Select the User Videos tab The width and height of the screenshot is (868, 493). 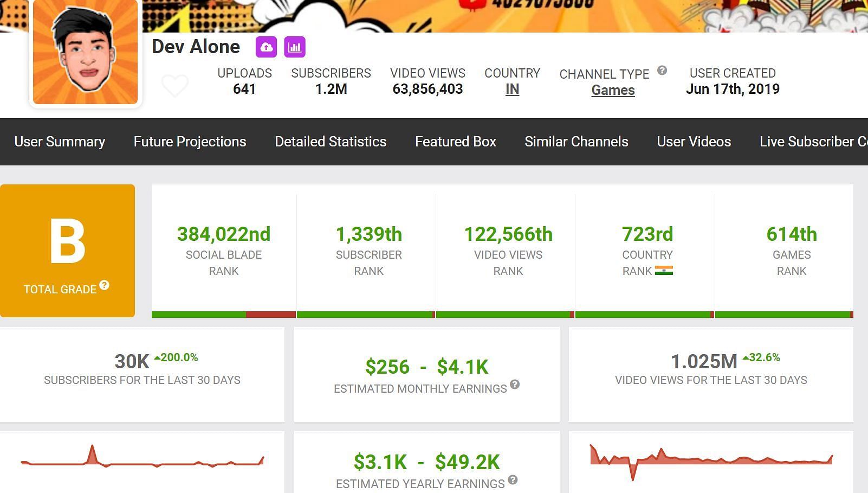[x=694, y=142]
